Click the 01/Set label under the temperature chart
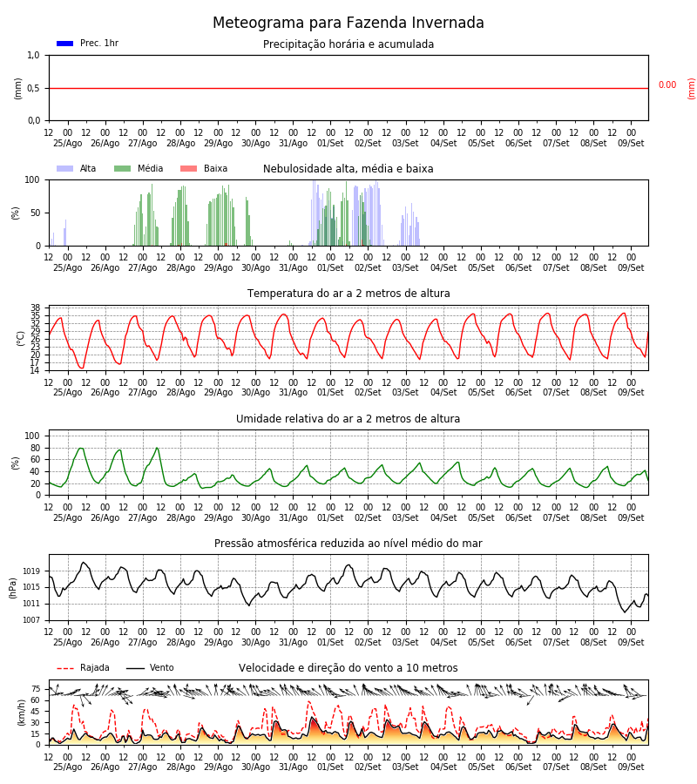697x784 pixels. pyautogui.click(x=330, y=393)
